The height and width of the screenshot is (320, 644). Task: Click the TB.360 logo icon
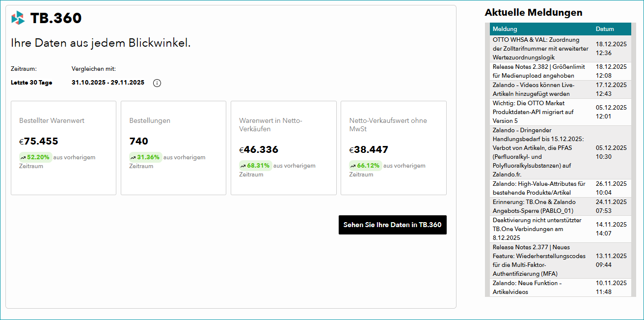click(x=18, y=18)
